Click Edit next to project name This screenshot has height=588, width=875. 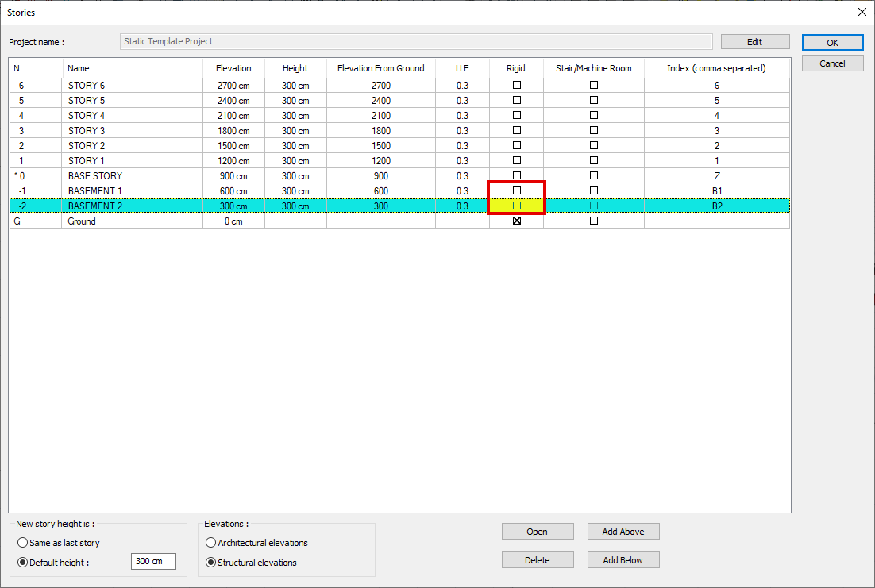pos(754,42)
